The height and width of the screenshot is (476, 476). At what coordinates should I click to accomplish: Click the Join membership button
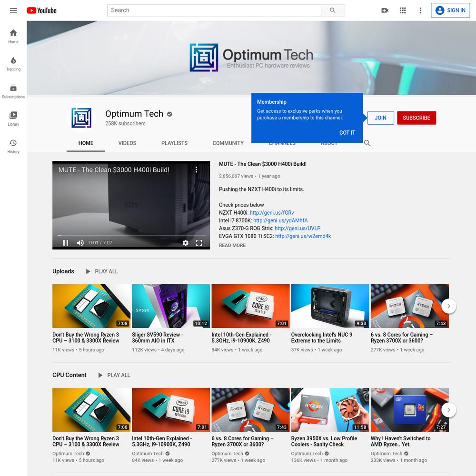pyautogui.click(x=381, y=118)
